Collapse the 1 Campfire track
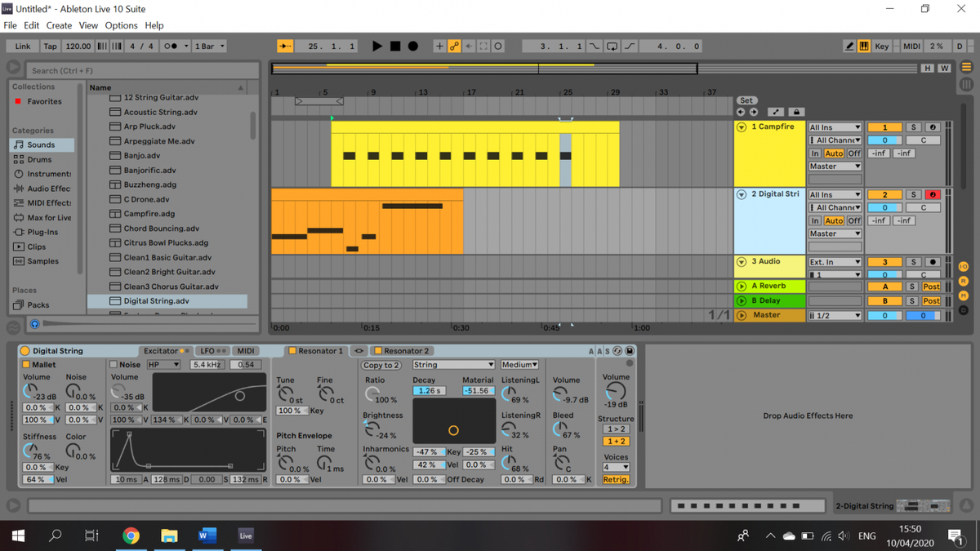 coord(742,127)
